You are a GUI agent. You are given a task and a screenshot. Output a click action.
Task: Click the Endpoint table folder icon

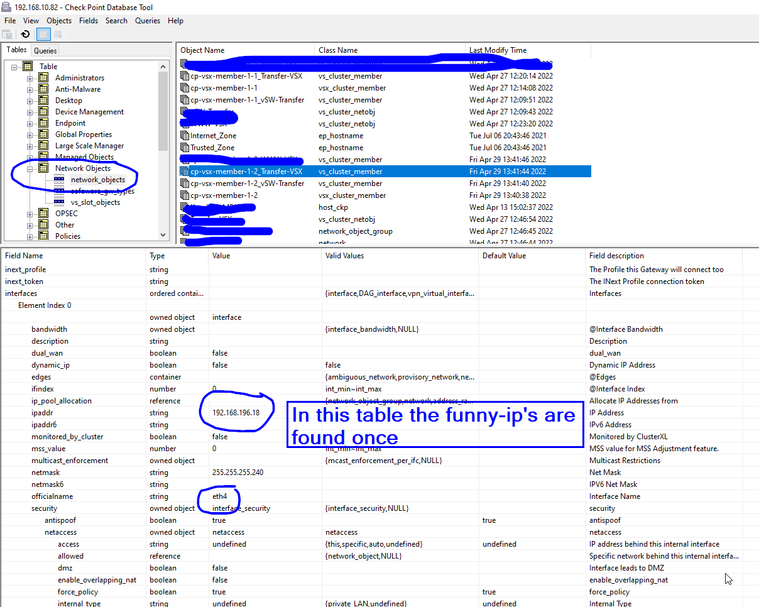(x=43, y=123)
